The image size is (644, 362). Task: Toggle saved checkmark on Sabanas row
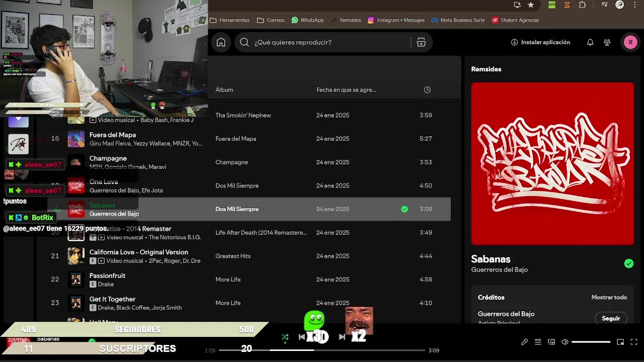point(405,209)
